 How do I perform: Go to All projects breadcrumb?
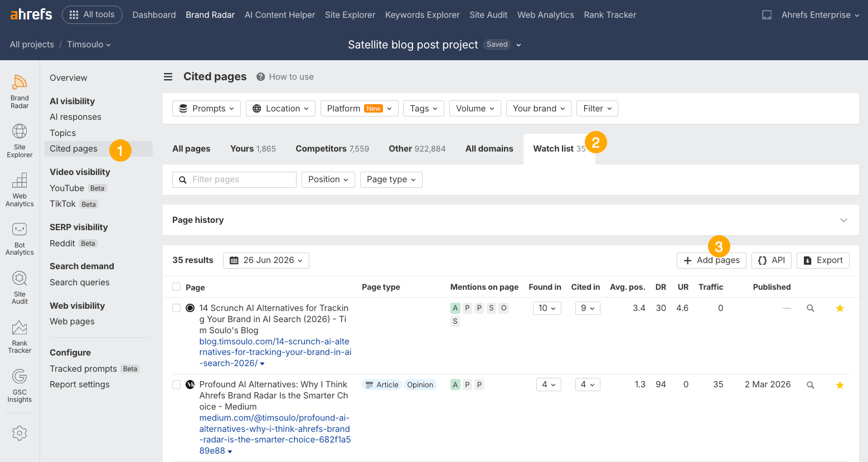(32, 45)
